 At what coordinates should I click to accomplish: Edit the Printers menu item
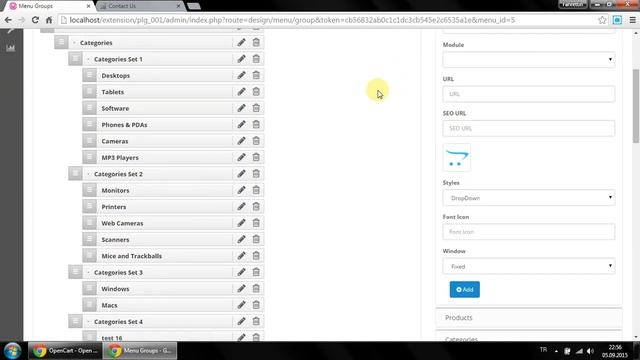pyautogui.click(x=241, y=207)
